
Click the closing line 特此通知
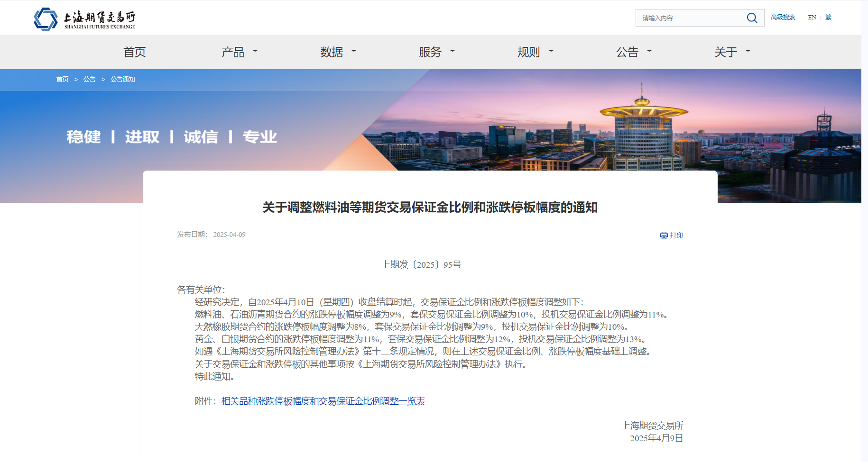[x=215, y=377]
